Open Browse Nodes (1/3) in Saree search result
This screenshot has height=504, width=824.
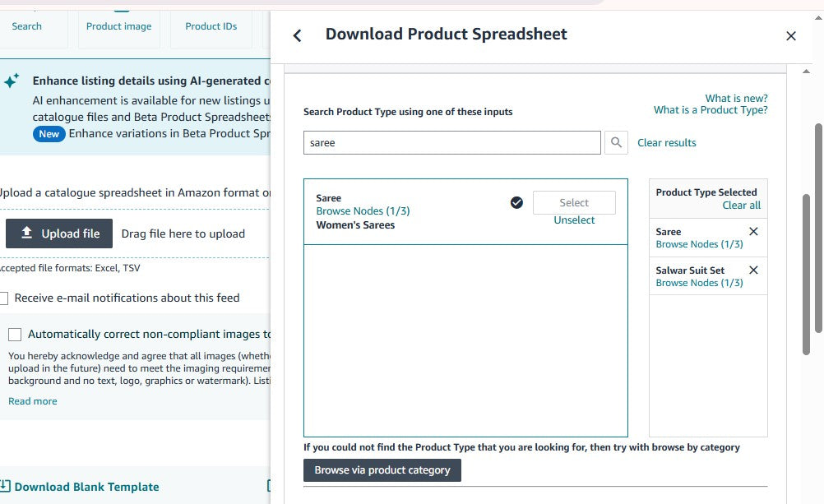[363, 211]
